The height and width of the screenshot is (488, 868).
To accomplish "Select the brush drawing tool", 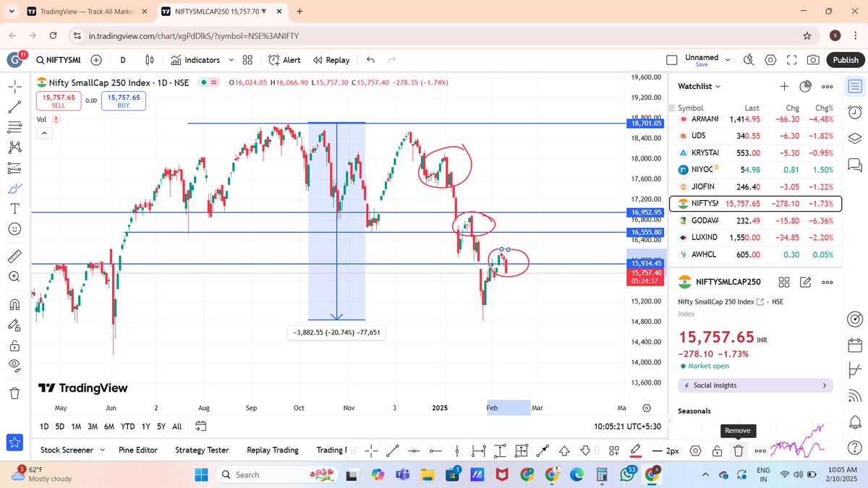I will pos(14,188).
